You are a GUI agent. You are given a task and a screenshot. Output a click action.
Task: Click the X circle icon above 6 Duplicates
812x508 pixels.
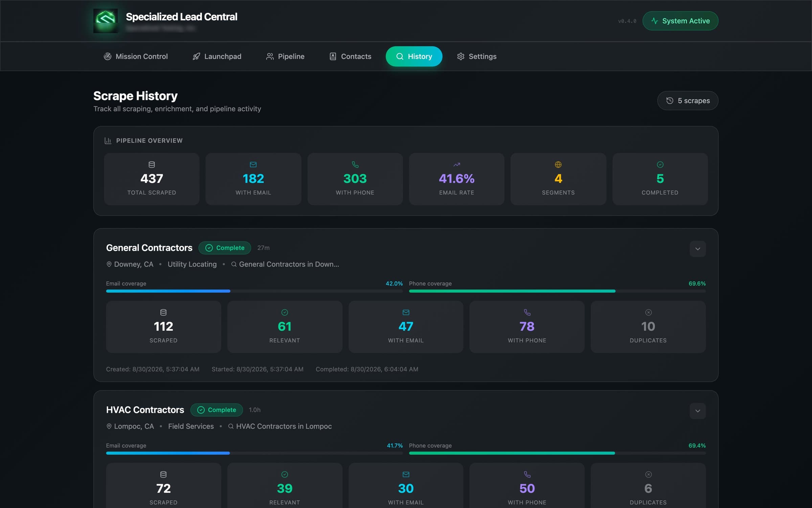click(648, 474)
